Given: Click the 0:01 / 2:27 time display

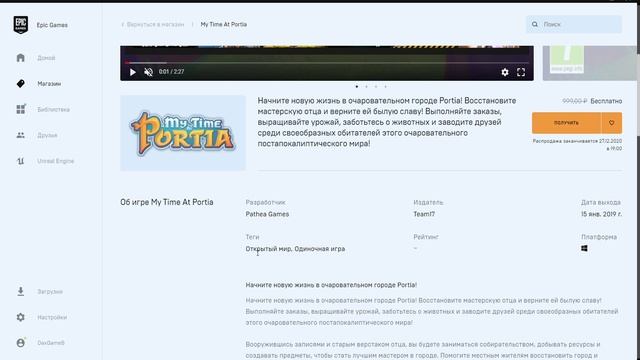Looking at the screenshot, I should pyautogui.click(x=171, y=72).
